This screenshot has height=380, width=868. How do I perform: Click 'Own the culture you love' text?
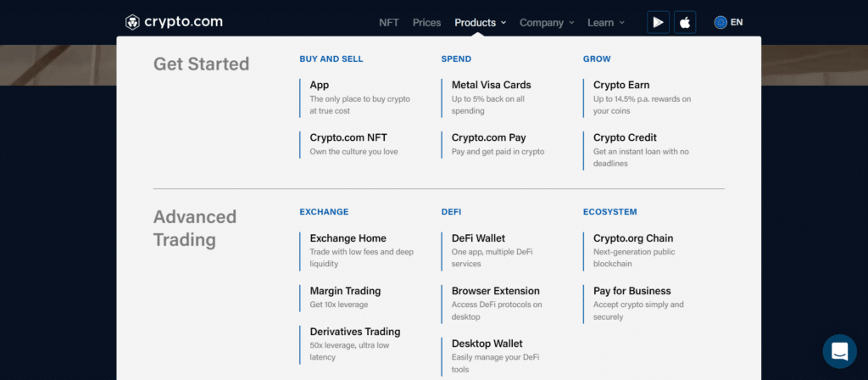pos(353,152)
